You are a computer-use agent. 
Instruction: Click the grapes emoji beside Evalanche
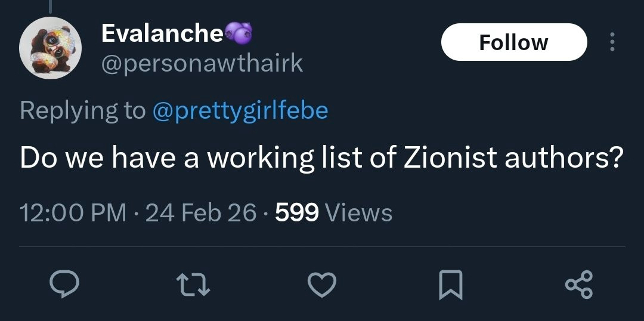point(239,33)
